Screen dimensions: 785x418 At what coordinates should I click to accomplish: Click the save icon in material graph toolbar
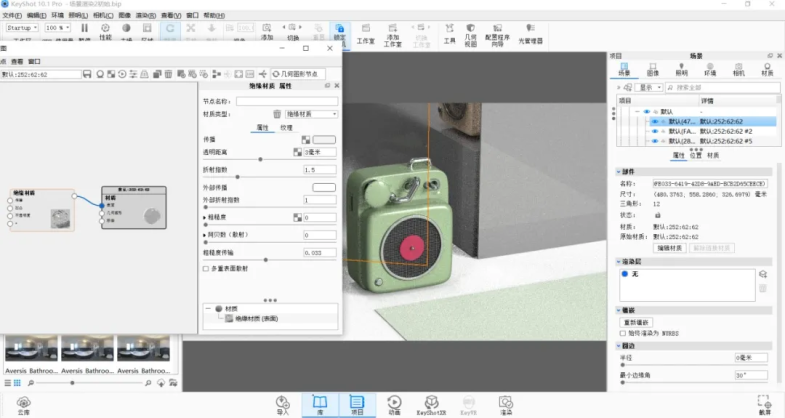coord(87,74)
